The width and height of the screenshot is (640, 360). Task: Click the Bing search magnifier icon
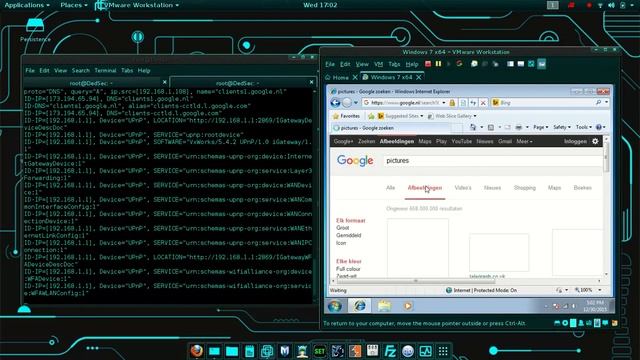click(x=598, y=103)
